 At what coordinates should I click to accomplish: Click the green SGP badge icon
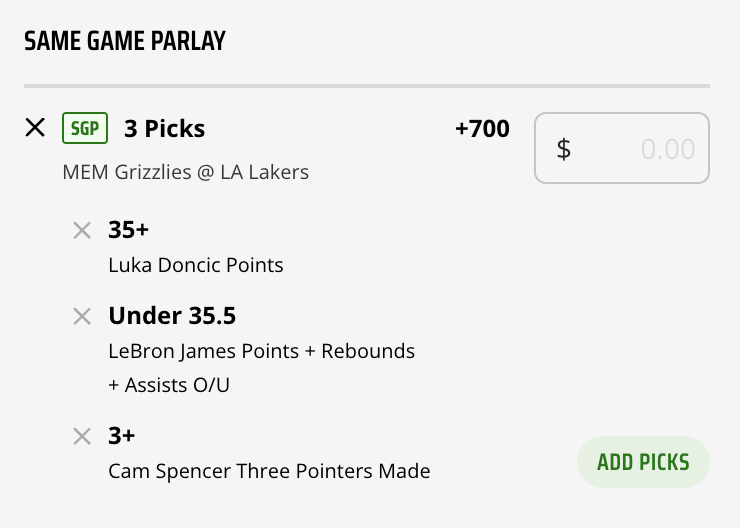85,128
